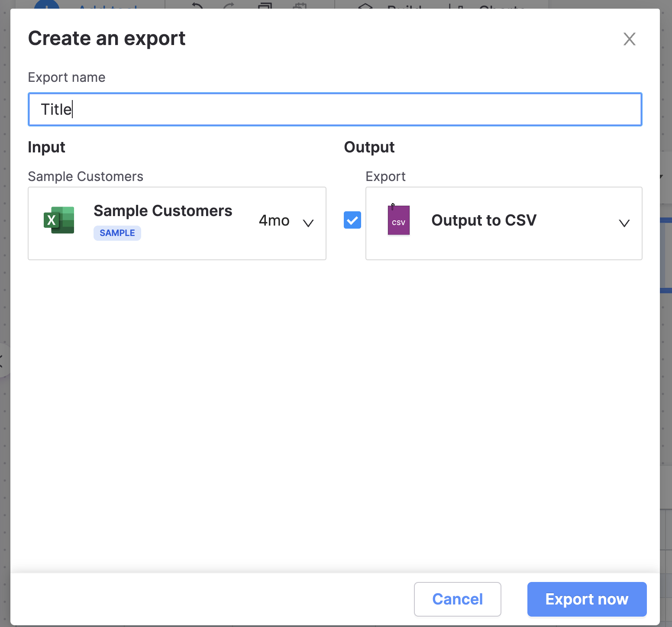Viewport: 672px width, 627px height.
Task: Click the Output to CSV label
Action: pyautogui.click(x=484, y=220)
